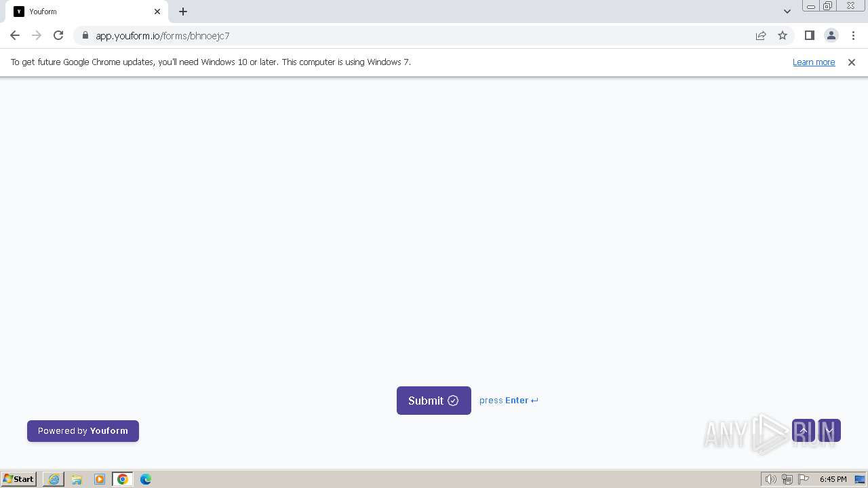The height and width of the screenshot is (488, 868).
Task: Open the Chrome profile menu
Action: [x=831, y=36]
